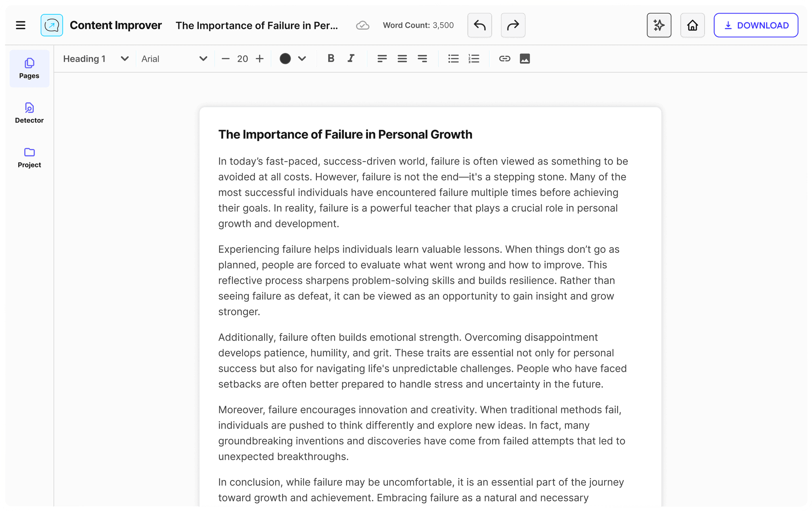Click the font size value 20
812x511 pixels.
[x=243, y=59]
